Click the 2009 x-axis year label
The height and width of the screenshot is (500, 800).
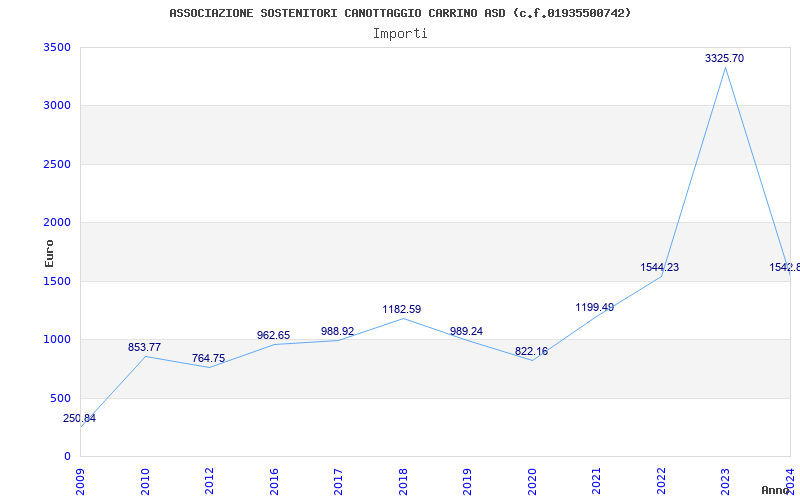coord(81,482)
